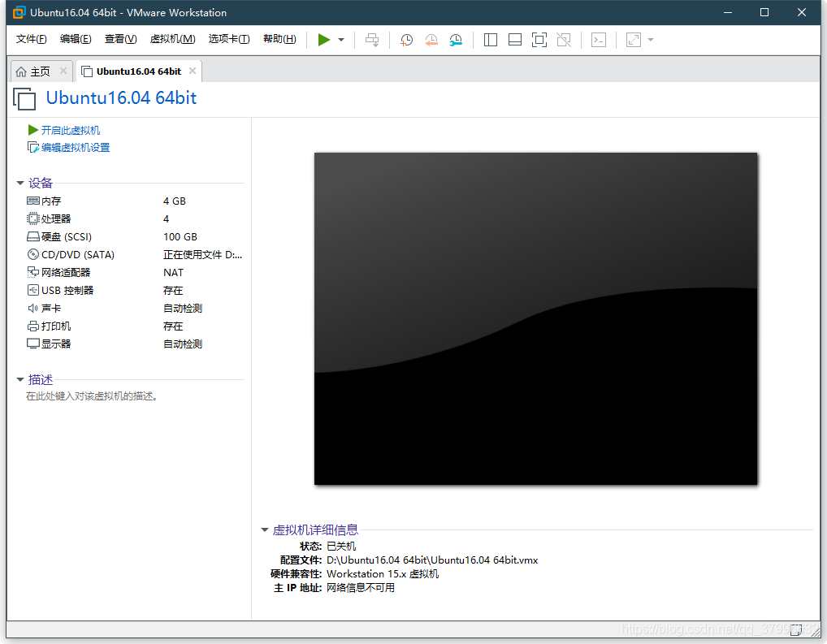Click the black VM screen preview
Viewport: 827px width, 644px height.
(x=536, y=318)
